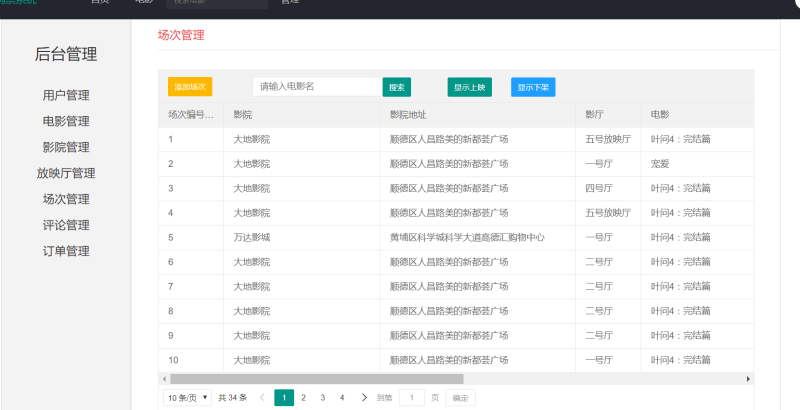800x410 pixels.
Task: Click the previous page left chevron
Action: tap(263, 397)
